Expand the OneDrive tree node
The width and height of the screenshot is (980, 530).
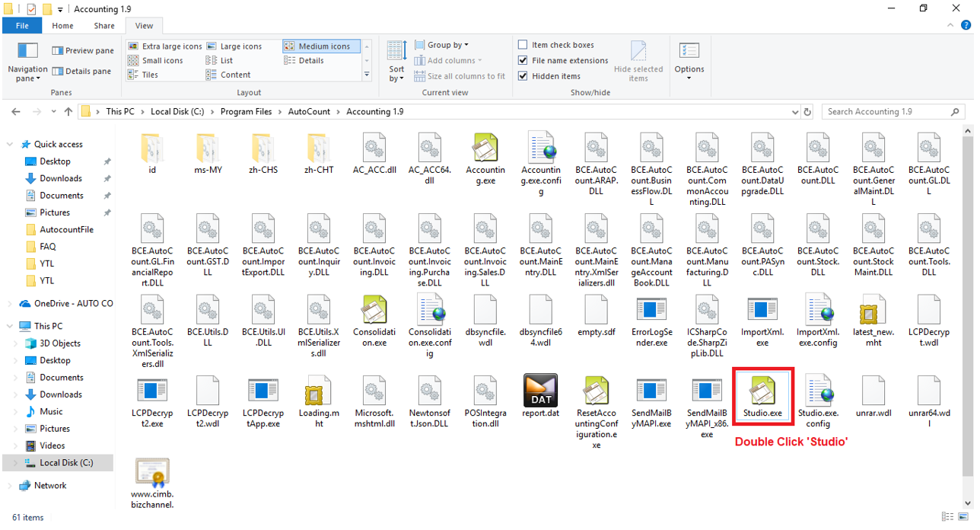(10, 303)
